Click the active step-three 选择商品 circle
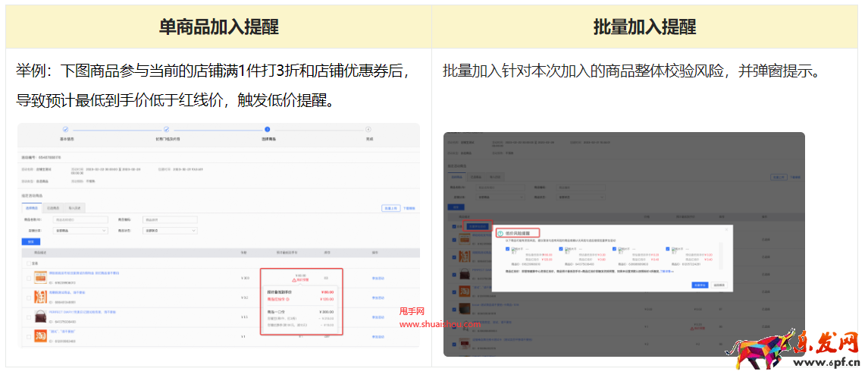The image size is (868, 378). click(268, 129)
